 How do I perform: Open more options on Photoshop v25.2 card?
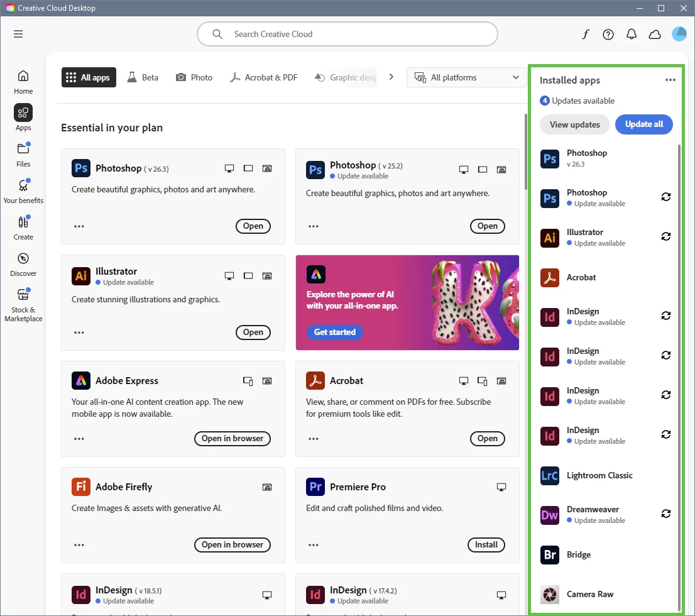[x=314, y=226]
